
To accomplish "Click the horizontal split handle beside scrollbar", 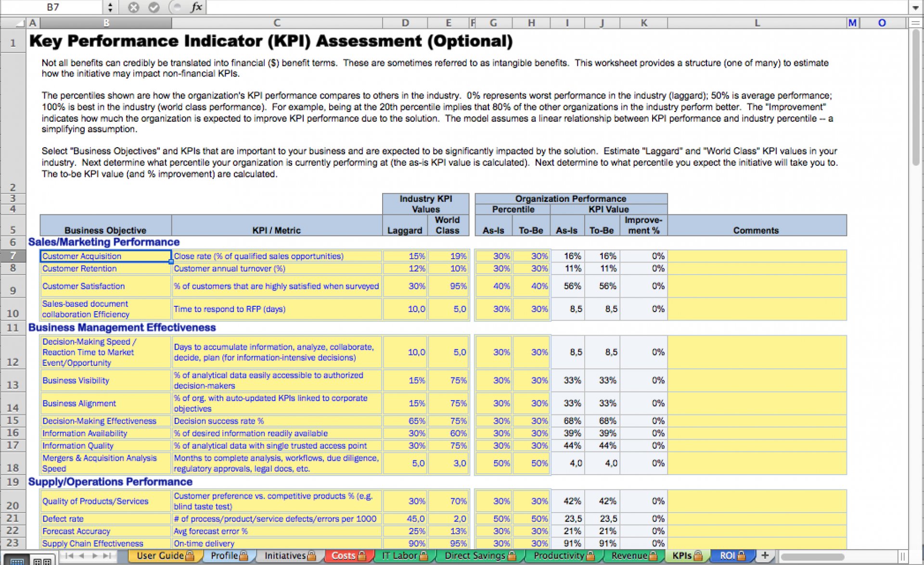I will 903,556.
